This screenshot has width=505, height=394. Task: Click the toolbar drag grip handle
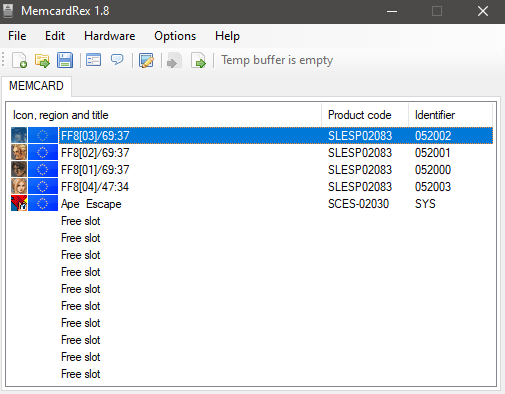point(3,60)
